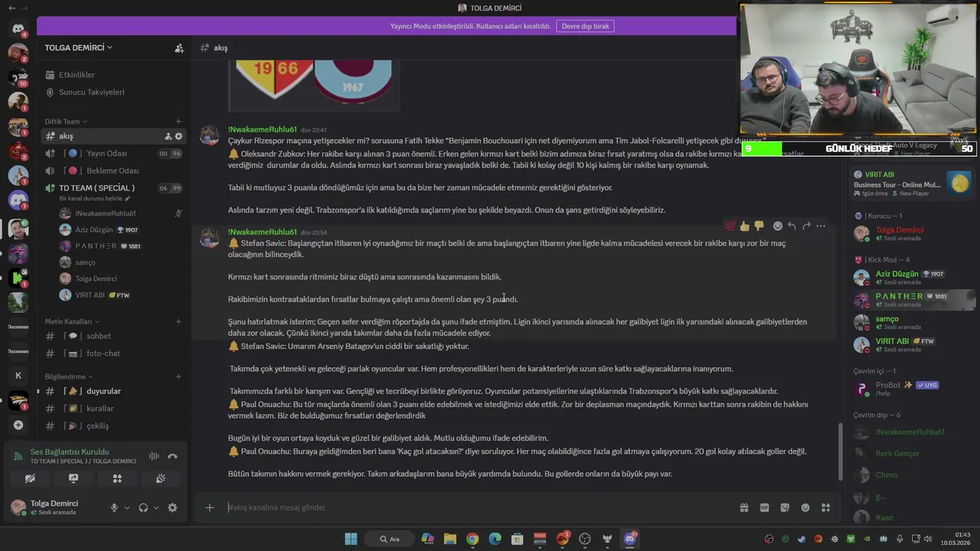Open the sohbet text channel

[113, 336]
